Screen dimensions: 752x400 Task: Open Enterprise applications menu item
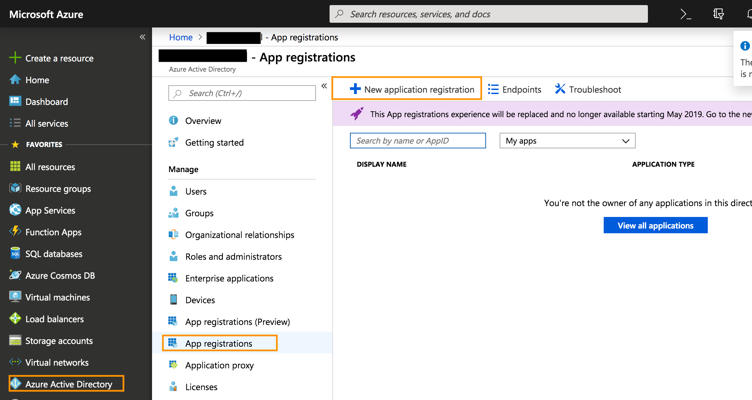click(x=229, y=279)
